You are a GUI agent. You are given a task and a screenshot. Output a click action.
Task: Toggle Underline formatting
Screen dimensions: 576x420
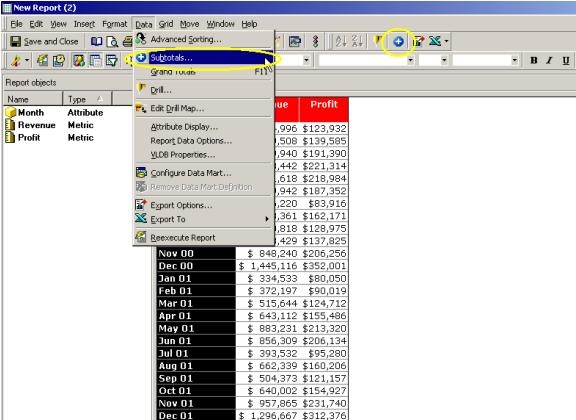pyautogui.click(x=566, y=60)
